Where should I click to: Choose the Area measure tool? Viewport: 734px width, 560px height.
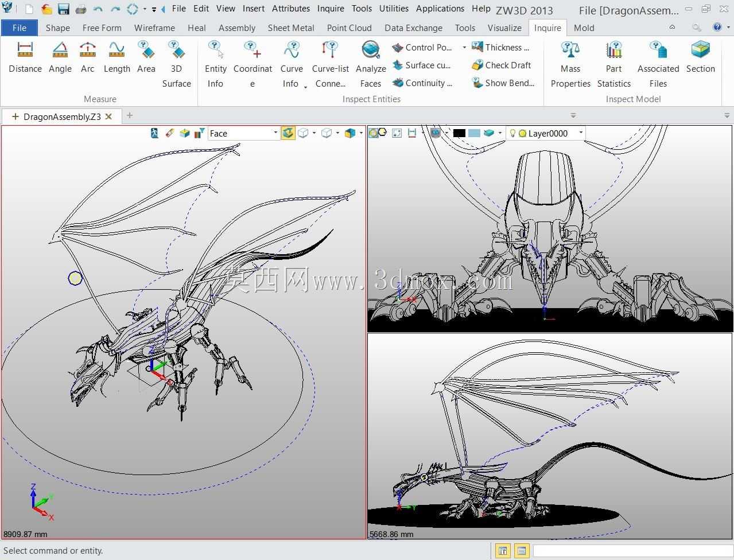coord(146,58)
